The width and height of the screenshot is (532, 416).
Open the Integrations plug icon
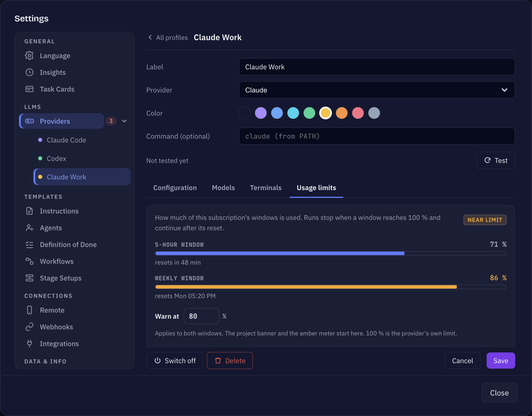[x=29, y=343]
